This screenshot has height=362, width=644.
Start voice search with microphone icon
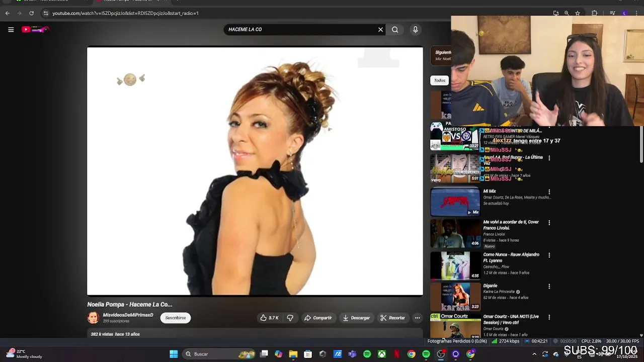coord(415,30)
